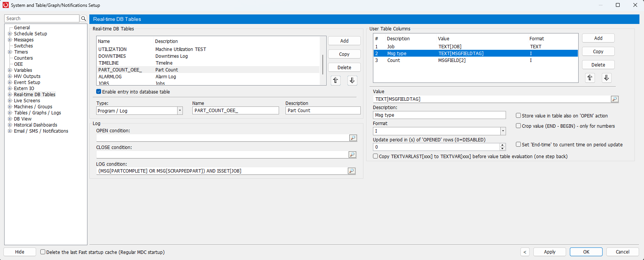
Task: Select UTILIZATION row in DB tables list
Action: click(x=208, y=49)
